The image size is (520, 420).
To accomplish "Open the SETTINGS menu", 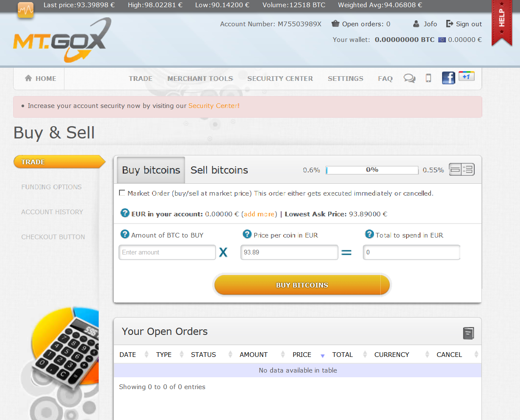I will tap(346, 79).
